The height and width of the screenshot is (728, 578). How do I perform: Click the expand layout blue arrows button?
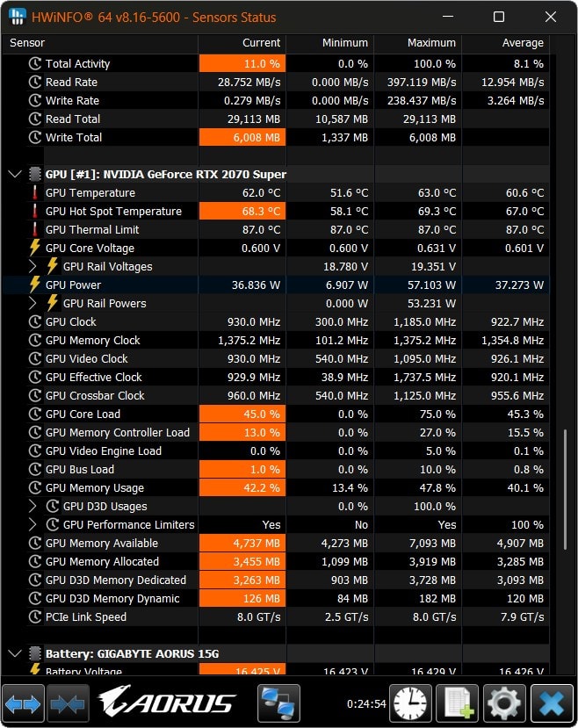[25, 703]
